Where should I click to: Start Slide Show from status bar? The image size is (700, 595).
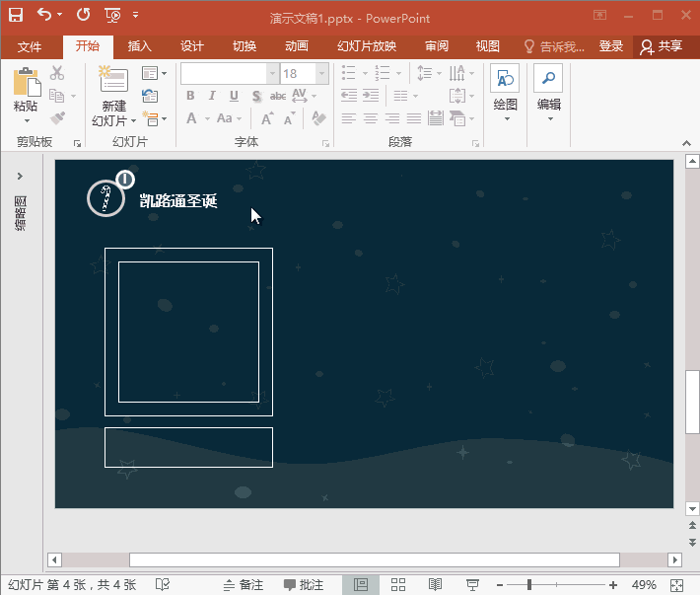point(473,585)
